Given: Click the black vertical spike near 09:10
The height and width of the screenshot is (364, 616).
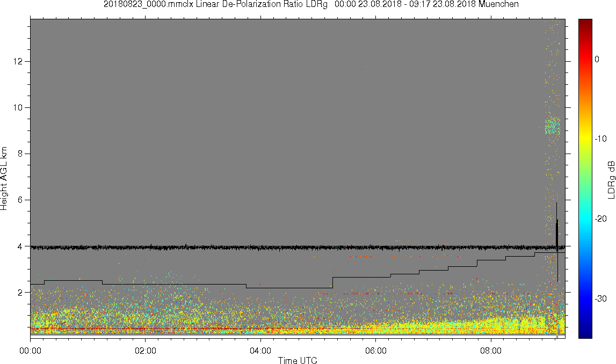Looking at the screenshot, I should pos(557,239).
